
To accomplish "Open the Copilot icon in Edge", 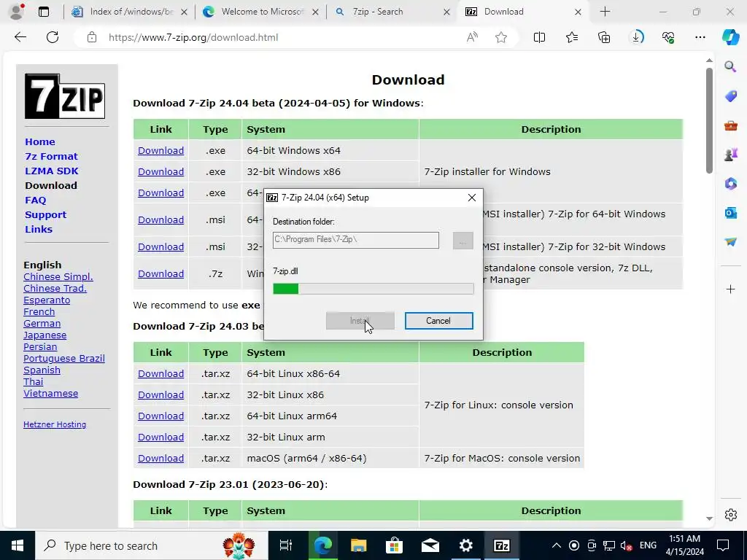I will pos(730,37).
